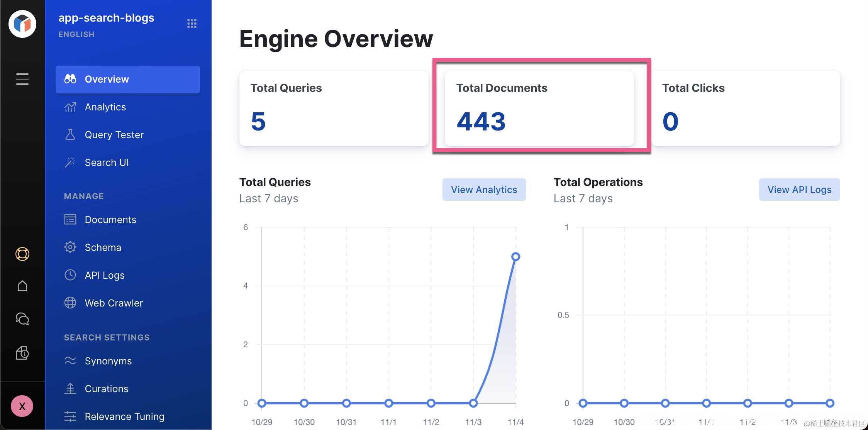Navigate to Documents under Manage
This screenshot has width=868, height=430.
click(110, 220)
